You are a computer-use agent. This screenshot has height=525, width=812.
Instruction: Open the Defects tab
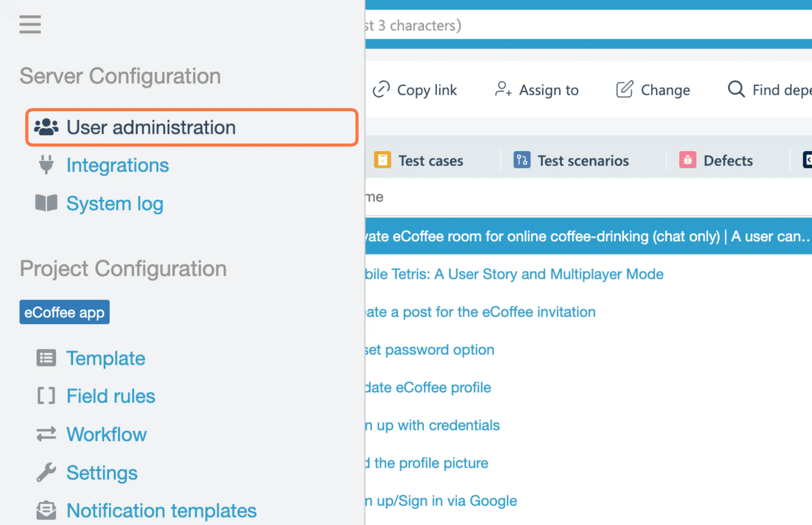716,160
